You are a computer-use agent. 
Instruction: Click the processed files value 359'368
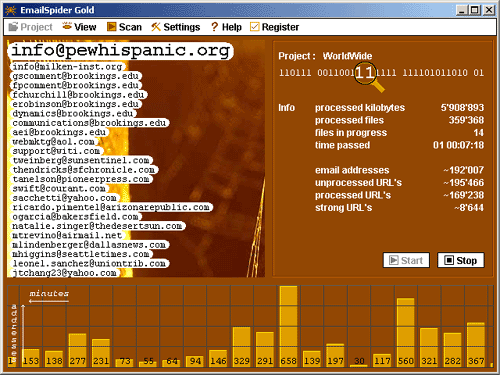tap(466, 120)
